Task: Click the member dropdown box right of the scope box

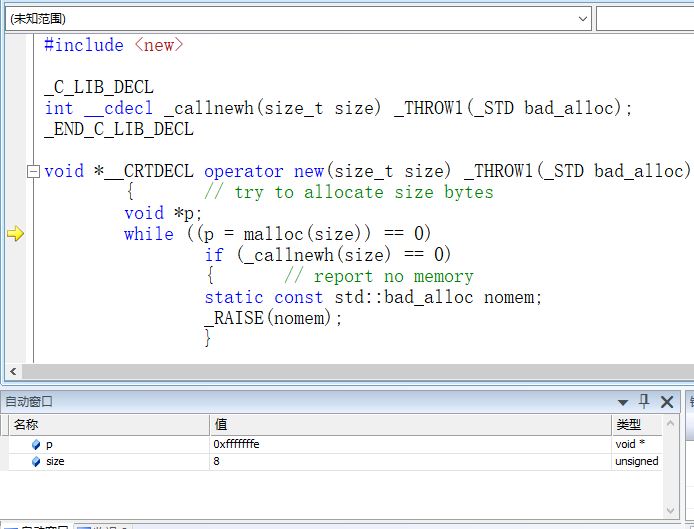Action: click(x=645, y=19)
